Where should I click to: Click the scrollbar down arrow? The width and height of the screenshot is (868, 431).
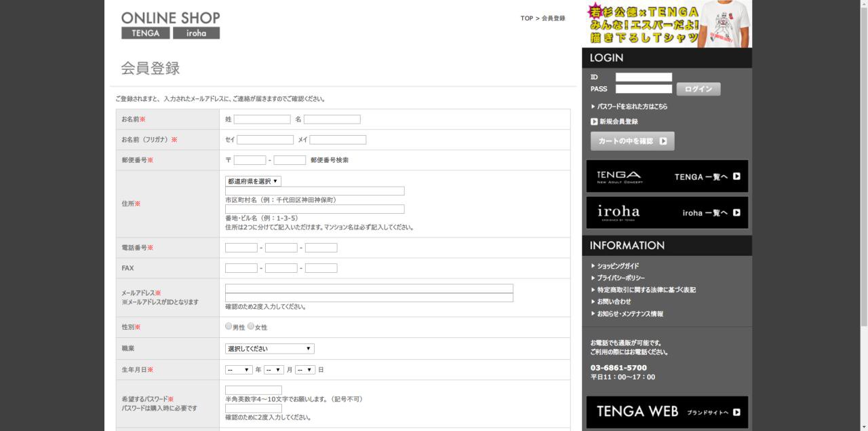863,426
